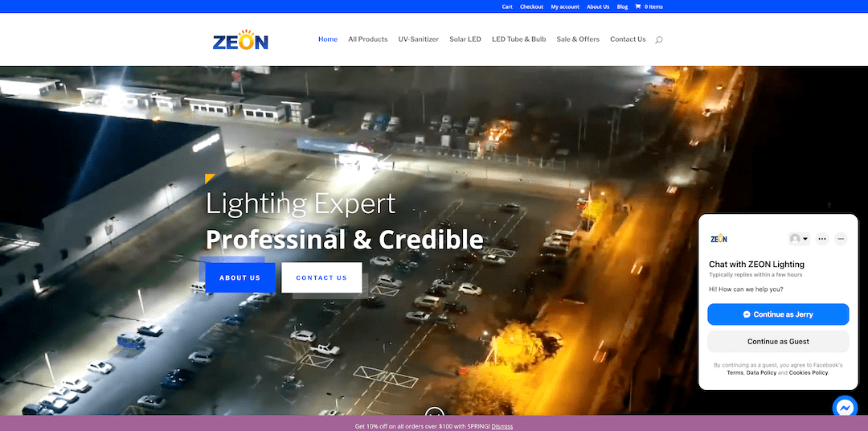Open the chat widget three-dots options menu
Image resolution: width=868 pixels, height=431 pixels.
pyautogui.click(x=822, y=239)
